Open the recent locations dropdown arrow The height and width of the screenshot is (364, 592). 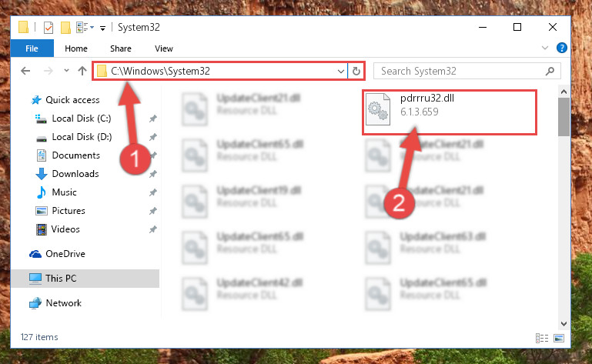pyautogui.click(x=66, y=71)
